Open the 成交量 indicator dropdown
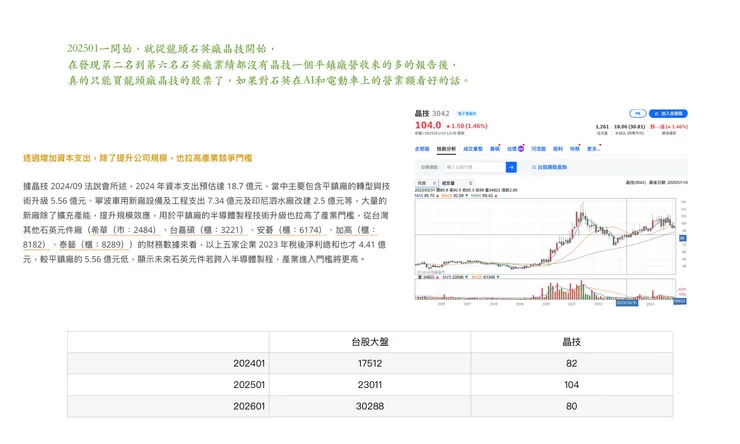The width and height of the screenshot is (740, 444). pos(457,183)
